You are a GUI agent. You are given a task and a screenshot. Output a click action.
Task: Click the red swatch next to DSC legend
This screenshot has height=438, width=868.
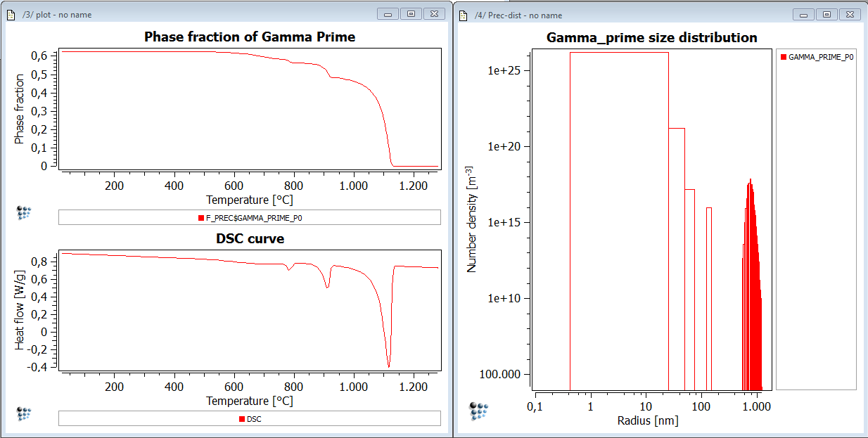[x=242, y=419]
